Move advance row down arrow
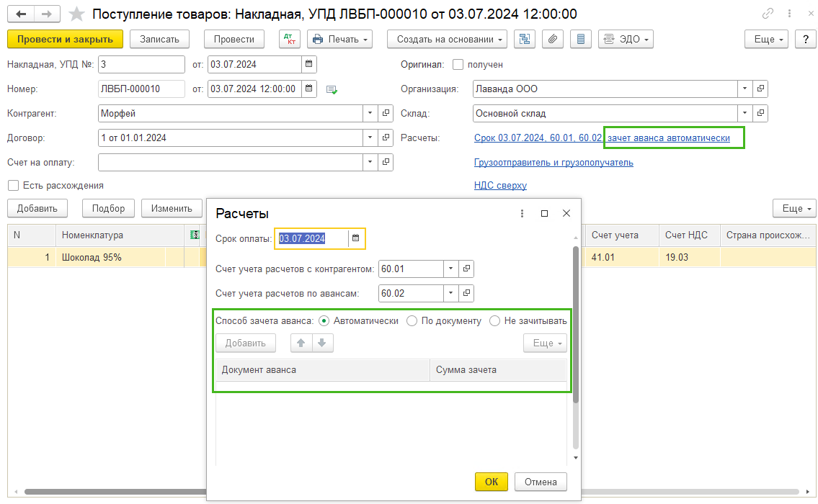Image resolution: width=818 pixels, height=504 pixels. 322,343
